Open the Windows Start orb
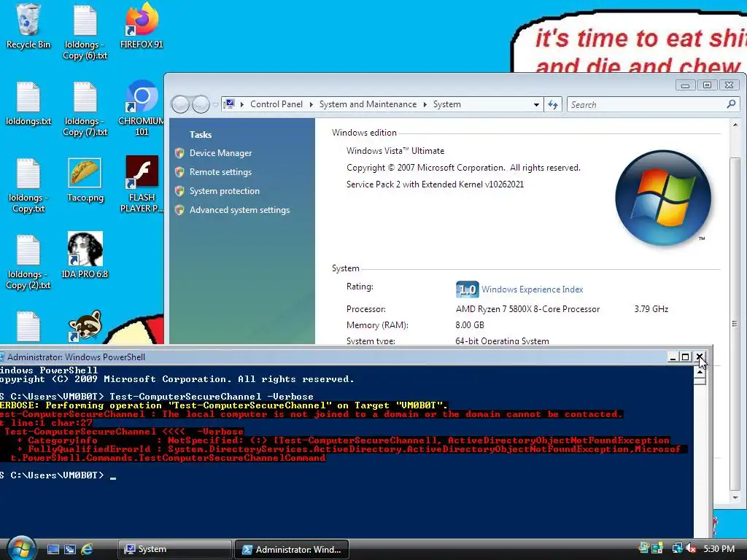The image size is (747, 560). click(x=21, y=548)
